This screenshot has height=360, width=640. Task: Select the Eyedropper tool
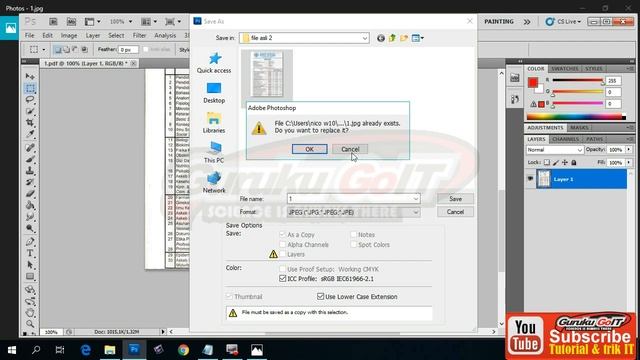pyautogui.click(x=30, y=134)
